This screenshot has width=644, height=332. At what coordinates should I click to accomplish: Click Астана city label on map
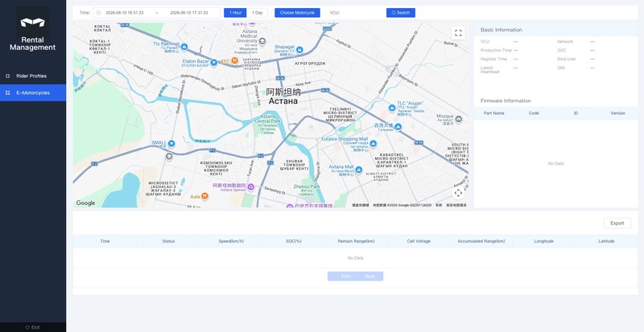point(283,101)
